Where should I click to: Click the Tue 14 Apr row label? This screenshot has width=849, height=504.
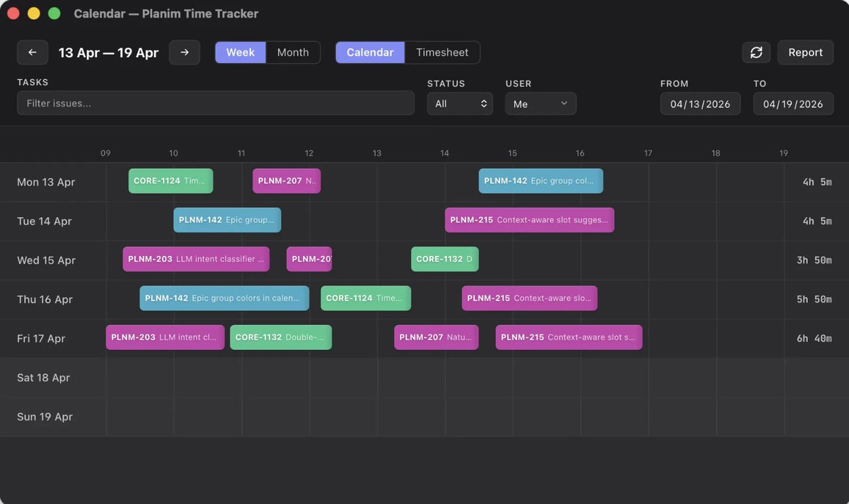click(x=45, y=221)
